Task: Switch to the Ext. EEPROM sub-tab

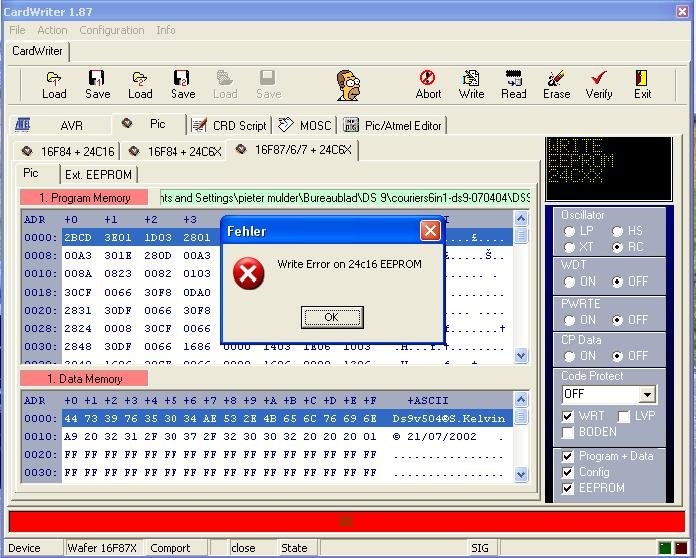Action: (x=99, y=175)
